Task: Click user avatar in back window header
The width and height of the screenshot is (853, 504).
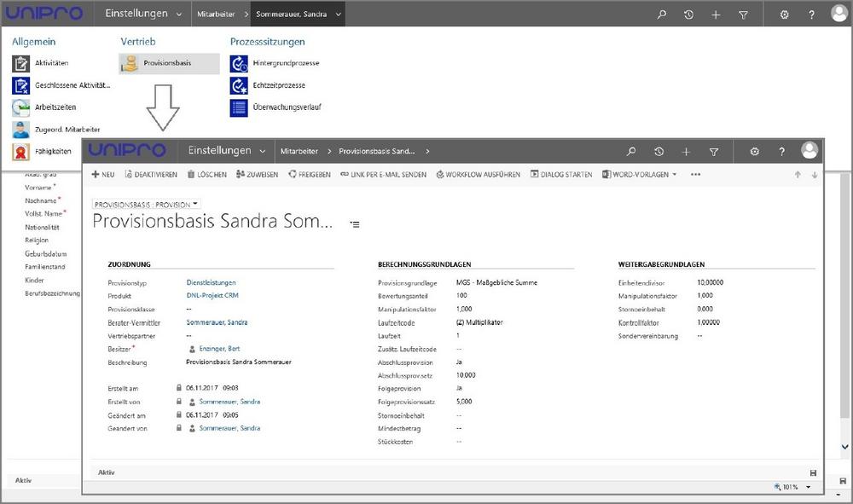Action: point(839,14)
